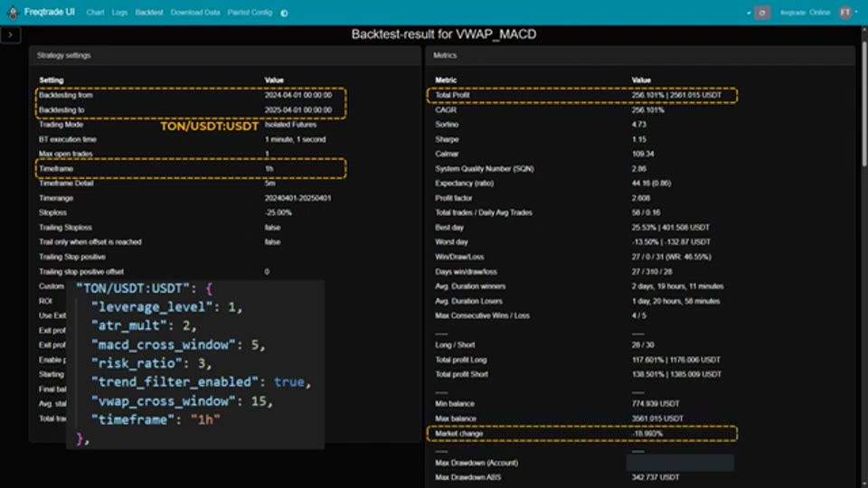
Task: Open the Chart menu item
Action: (95, 12)
